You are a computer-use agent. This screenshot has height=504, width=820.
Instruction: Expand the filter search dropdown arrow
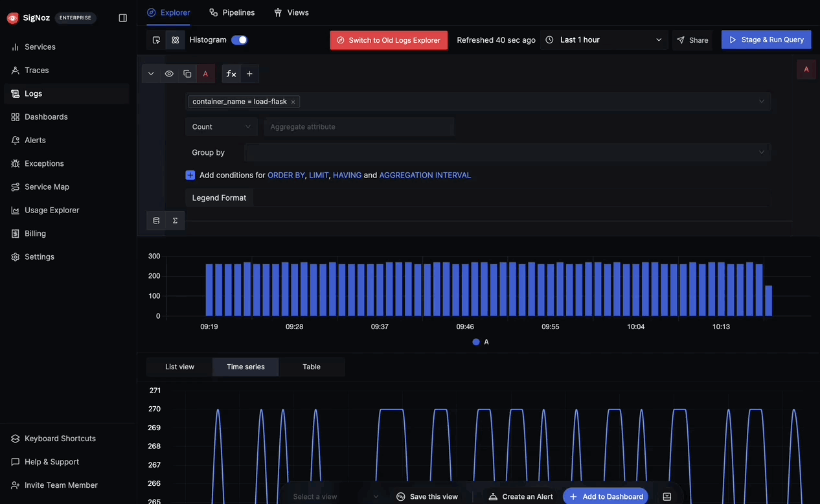coord(762,101)
